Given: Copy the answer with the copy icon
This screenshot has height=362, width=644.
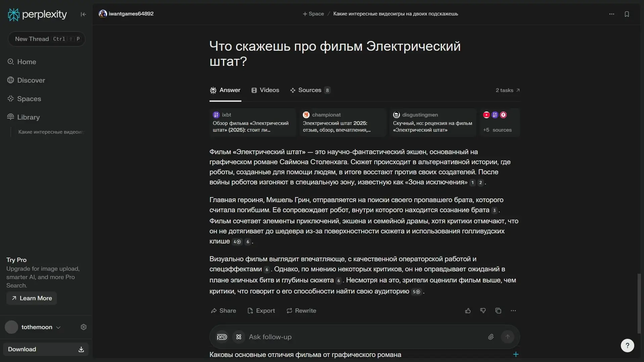Looking at the screenshot, I should pos(498,311).
